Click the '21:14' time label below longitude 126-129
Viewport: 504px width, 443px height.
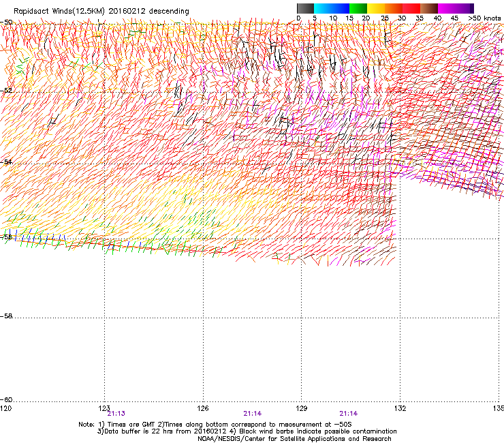pos(252,414)
